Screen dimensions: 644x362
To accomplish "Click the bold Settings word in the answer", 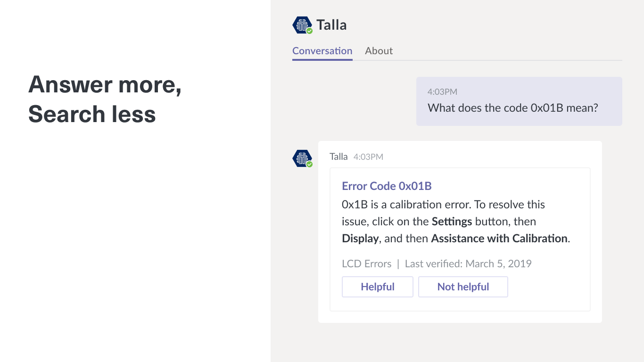I will tap(452, 222).
